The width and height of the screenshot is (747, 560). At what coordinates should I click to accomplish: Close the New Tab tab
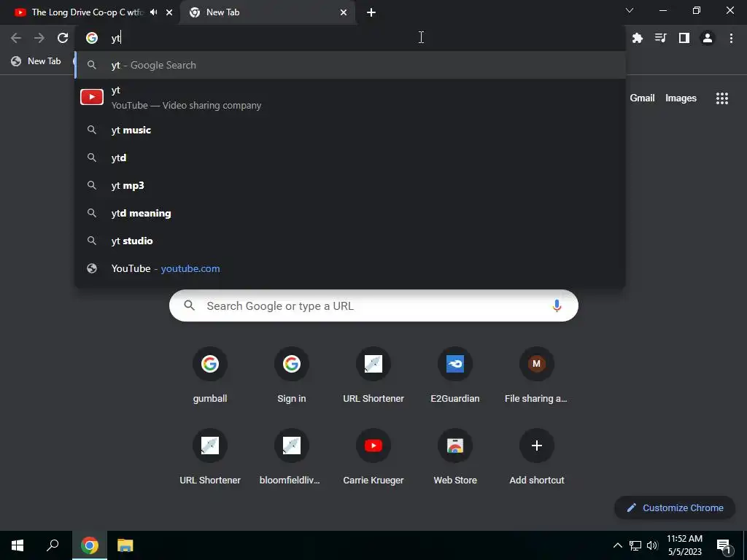344,13
